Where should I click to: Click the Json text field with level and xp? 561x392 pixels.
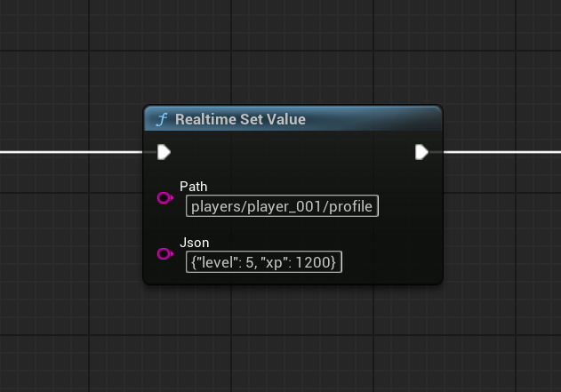coord(264,262)
